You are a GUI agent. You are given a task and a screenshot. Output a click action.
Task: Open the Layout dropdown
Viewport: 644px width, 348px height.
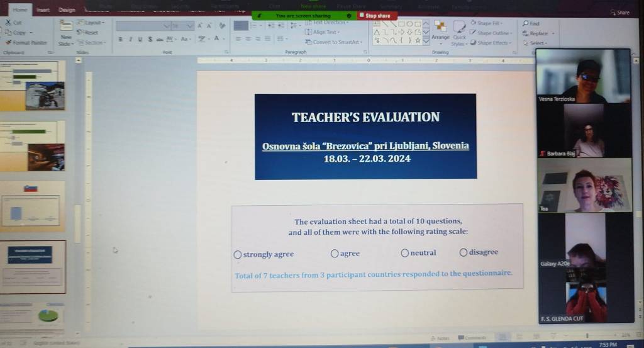pos(80,23)
